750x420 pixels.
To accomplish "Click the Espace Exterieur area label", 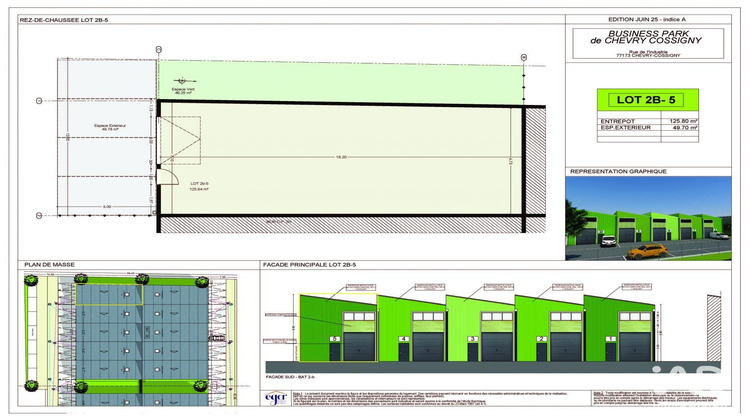I will pos(100,127).
